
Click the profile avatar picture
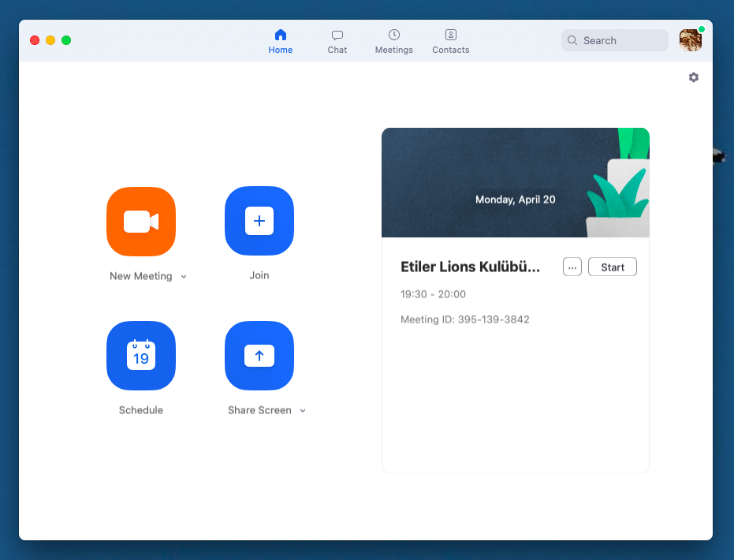691,40
